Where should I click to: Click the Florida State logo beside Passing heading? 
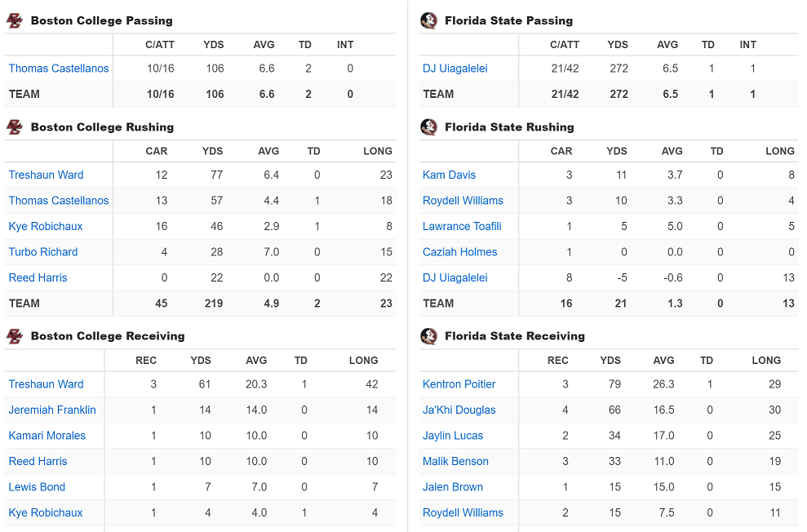[428, 20]
